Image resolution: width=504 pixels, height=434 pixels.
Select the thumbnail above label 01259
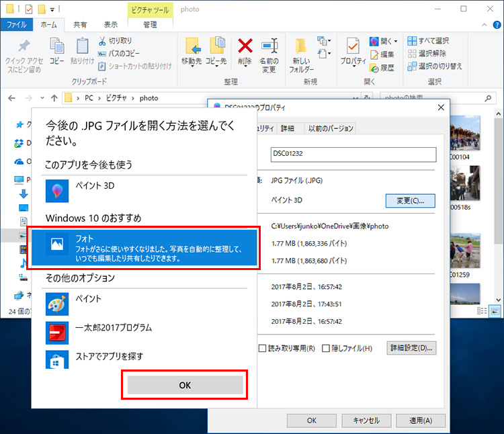[465, 251]
